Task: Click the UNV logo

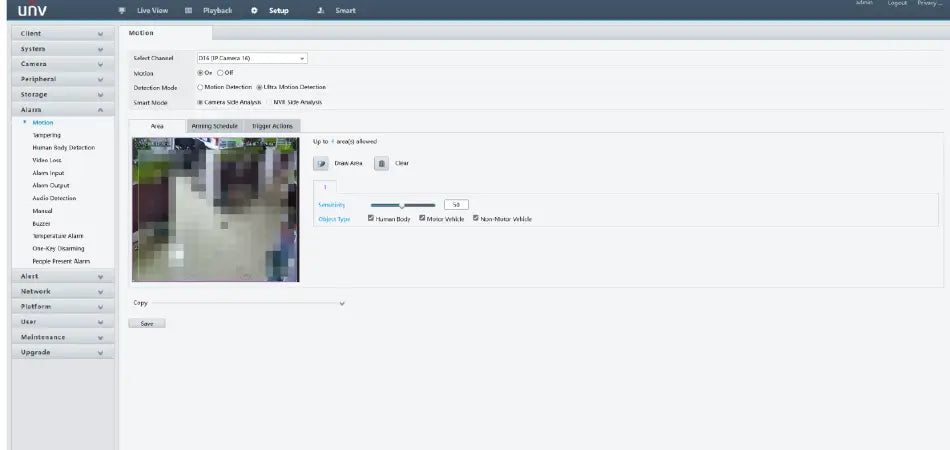Action: [32, 10]
